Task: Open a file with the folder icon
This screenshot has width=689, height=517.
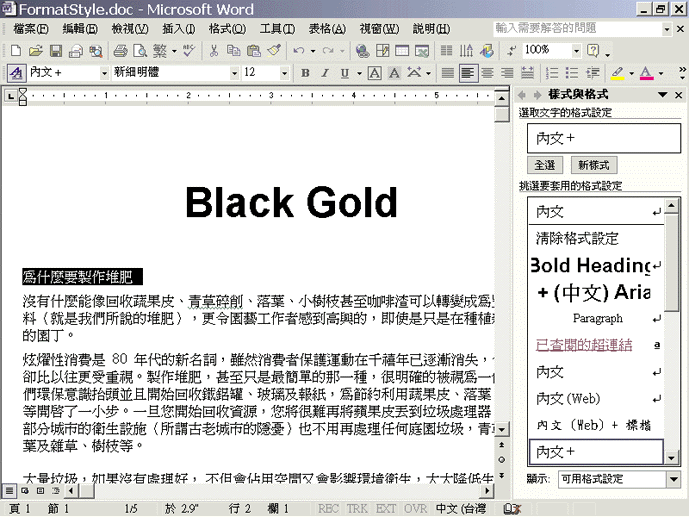Action: click(36, 51)
